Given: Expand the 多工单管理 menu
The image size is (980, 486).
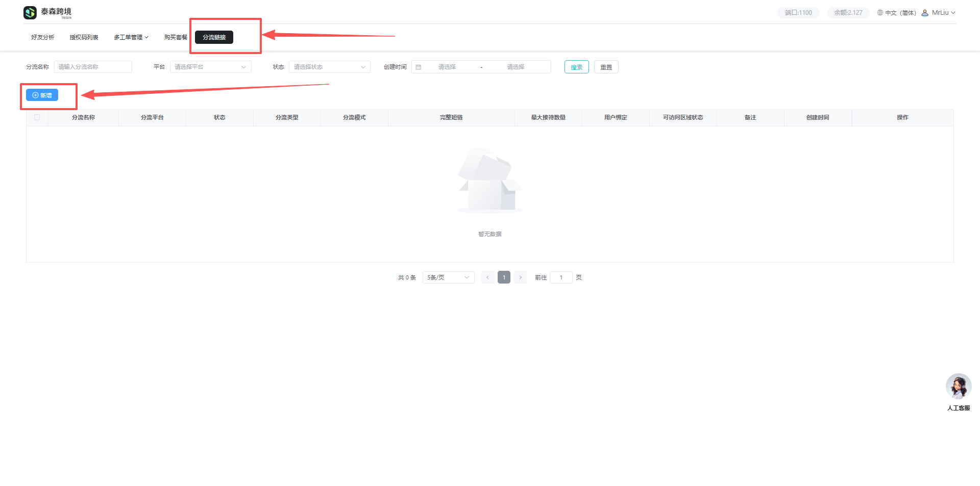Looking at the screenshot, I should click(131, 37).
